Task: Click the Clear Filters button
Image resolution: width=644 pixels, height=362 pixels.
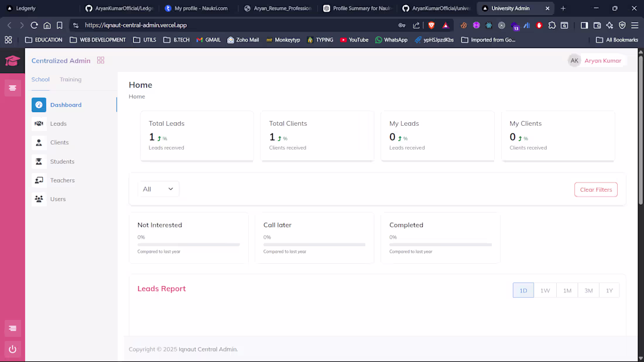Action: 596,189
